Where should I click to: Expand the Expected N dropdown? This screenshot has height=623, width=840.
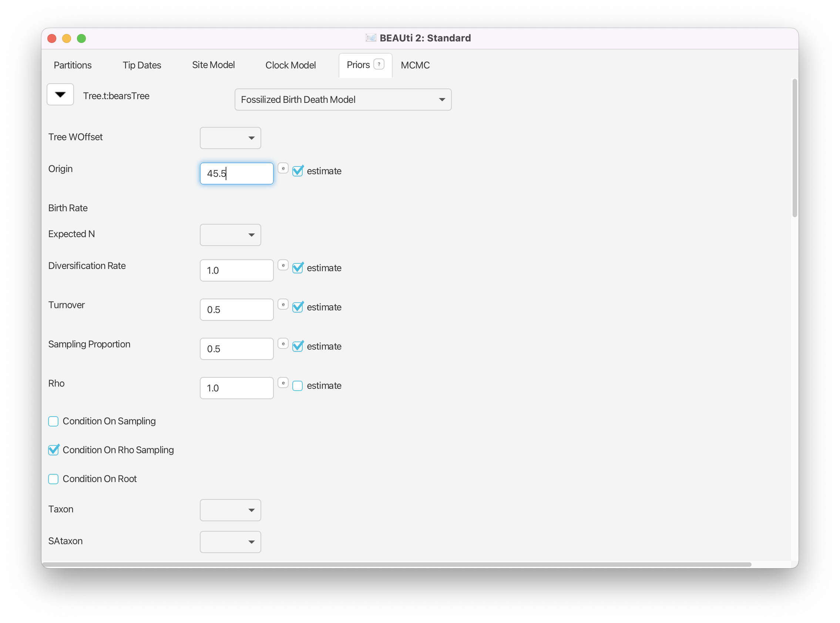click(230, 235)
